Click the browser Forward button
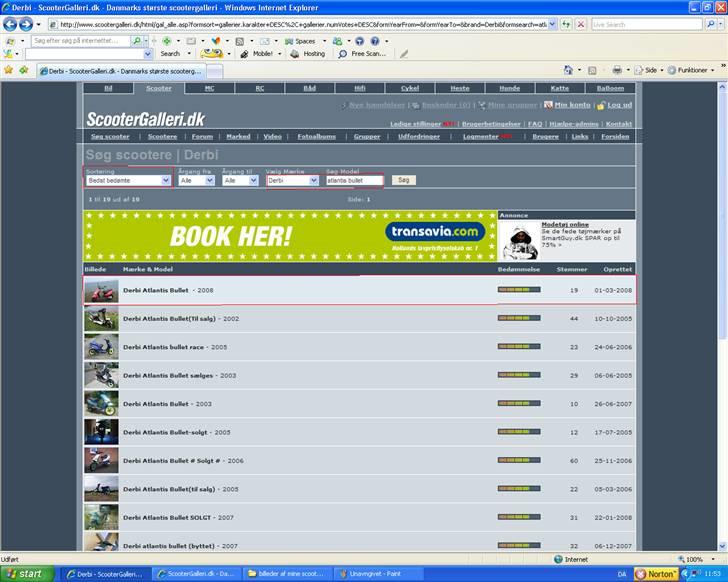Viewport: 728px width, 582px height. (x=26, y=24)
